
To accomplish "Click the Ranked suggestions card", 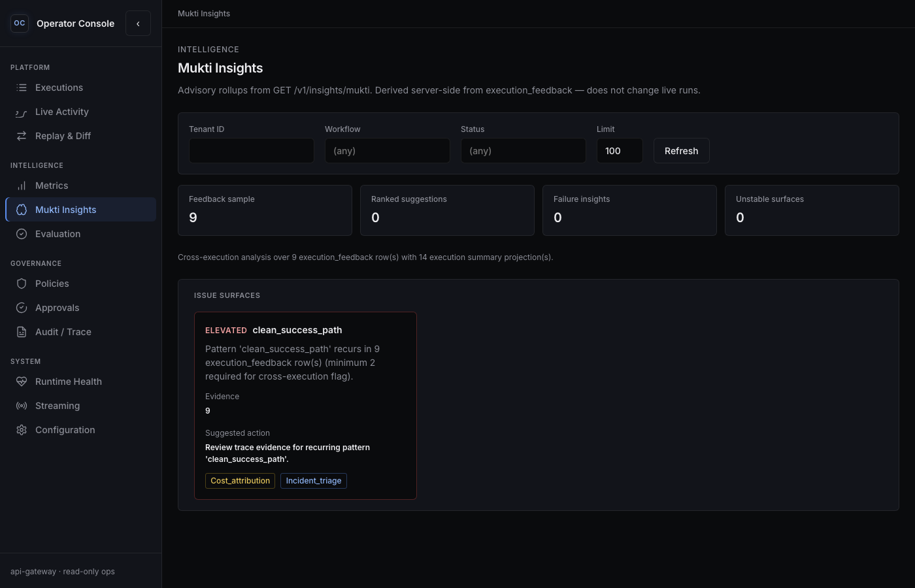I will click(x=447, y=210).
